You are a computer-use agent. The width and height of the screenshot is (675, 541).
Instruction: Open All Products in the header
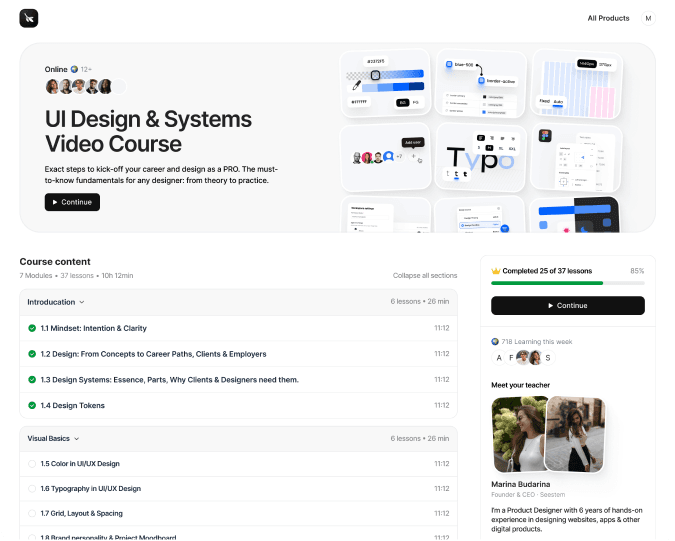click(x=608, y=18)
